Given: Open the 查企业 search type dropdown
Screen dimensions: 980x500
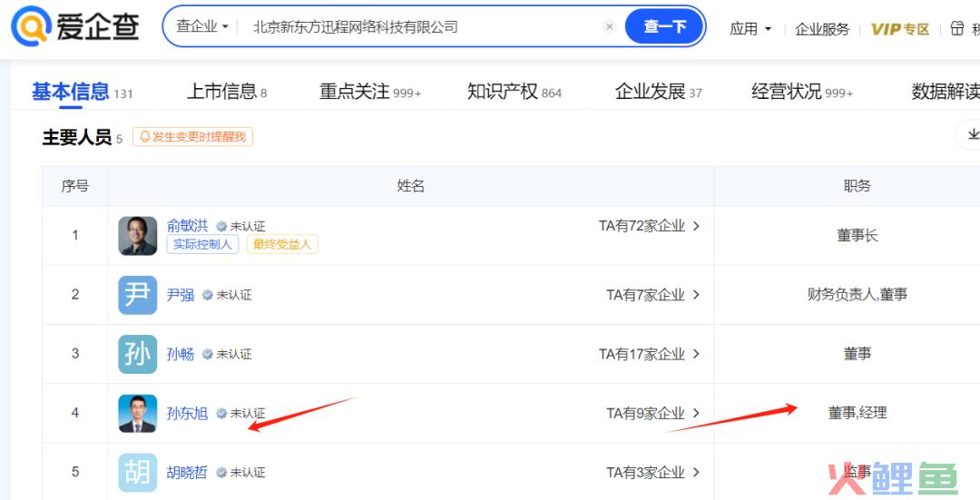Looking at the screenshot, I should tap(202, 27).
